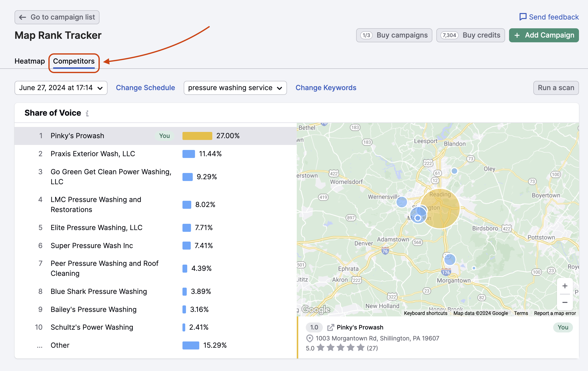Click the first rating star
Viewport: 588px width, 371px height.
click(321, 348)
